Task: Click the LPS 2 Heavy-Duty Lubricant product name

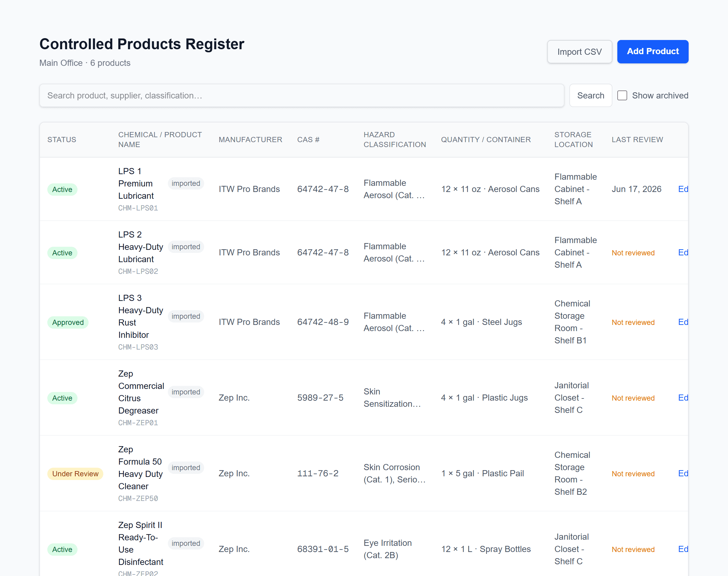Action: pos(141,247)
